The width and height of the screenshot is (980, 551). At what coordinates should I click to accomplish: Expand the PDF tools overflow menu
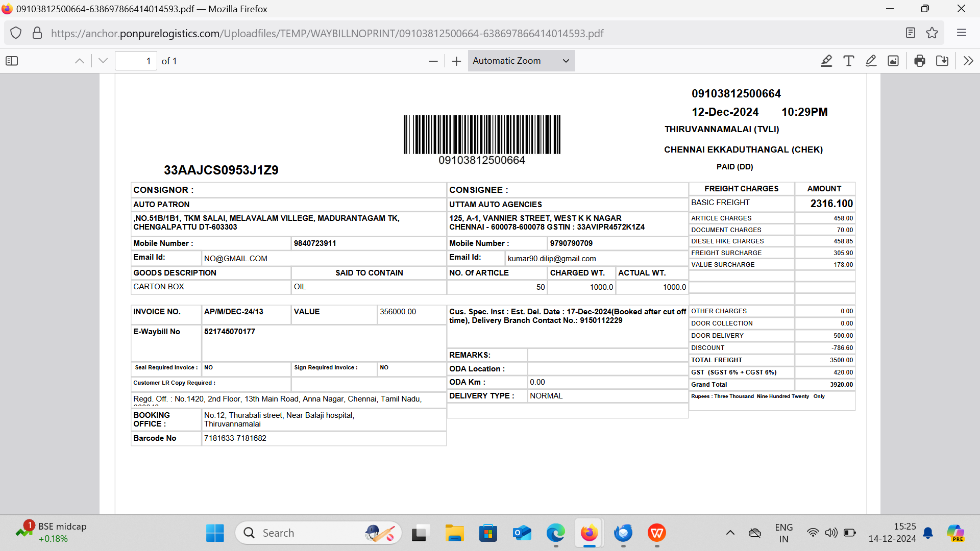coord(968,61)
